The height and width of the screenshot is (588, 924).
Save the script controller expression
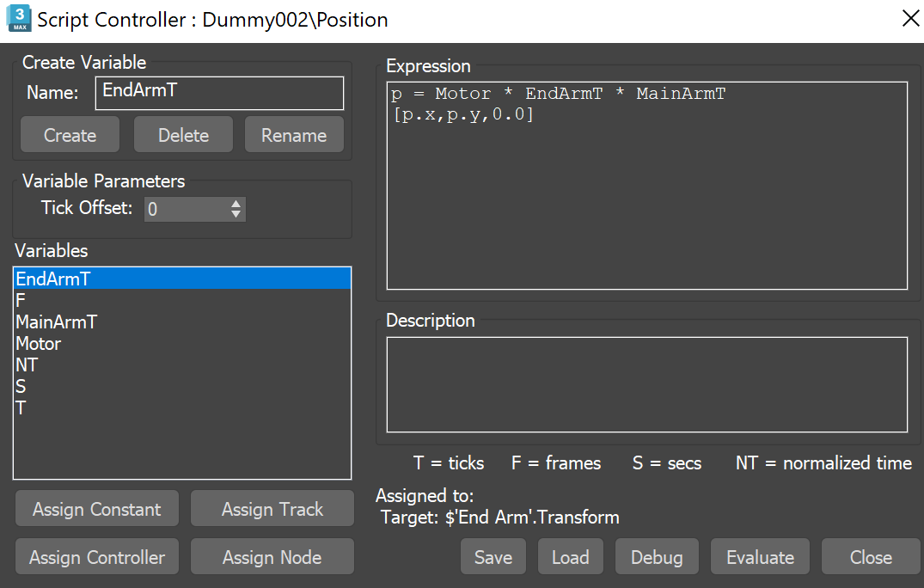(x=493, y=556)
